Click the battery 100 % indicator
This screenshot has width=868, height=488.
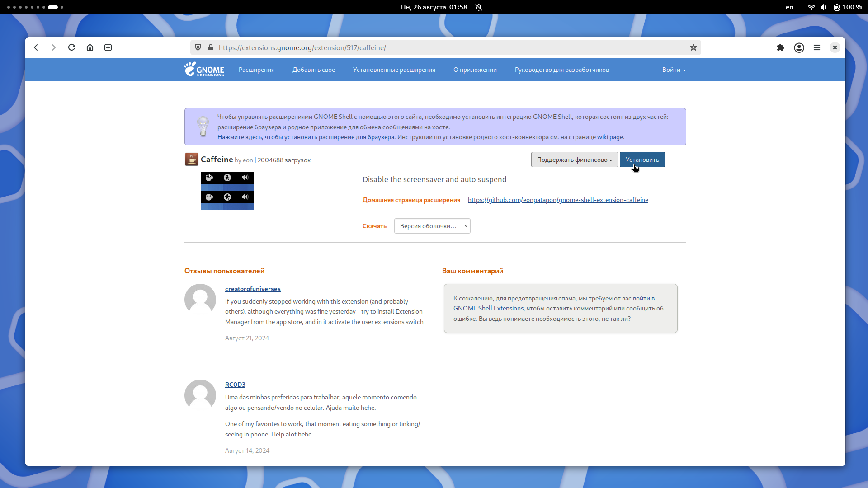(848, 7)
